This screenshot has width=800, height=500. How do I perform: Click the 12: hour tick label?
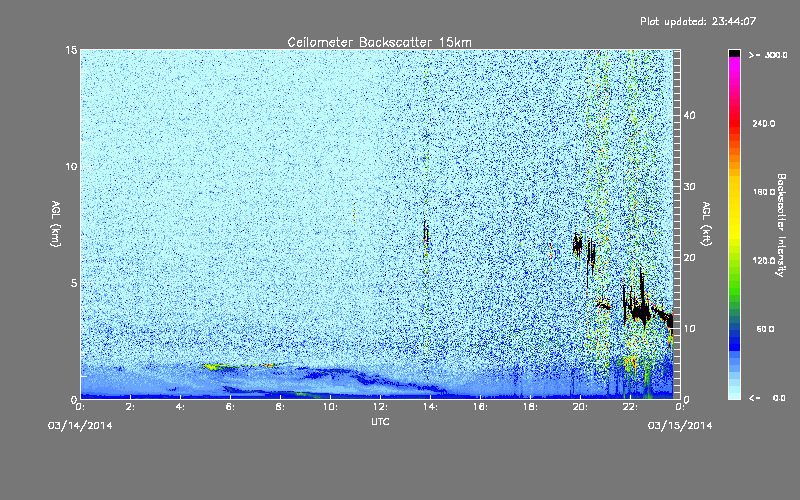(x=381, y=407)
